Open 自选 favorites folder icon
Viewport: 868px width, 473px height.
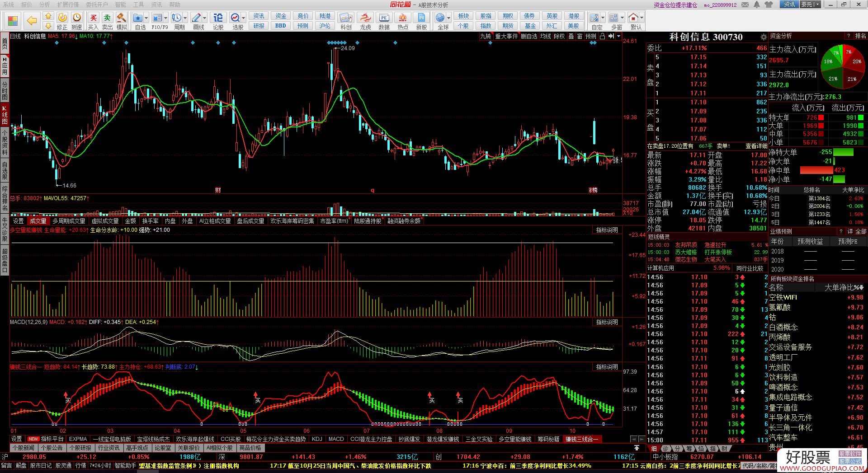click(x=138, y=18)
